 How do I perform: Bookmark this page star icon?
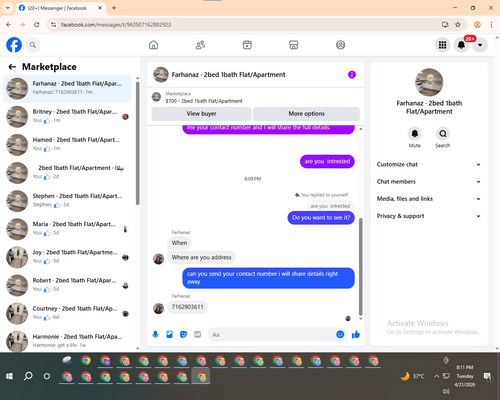pos(458,25)
